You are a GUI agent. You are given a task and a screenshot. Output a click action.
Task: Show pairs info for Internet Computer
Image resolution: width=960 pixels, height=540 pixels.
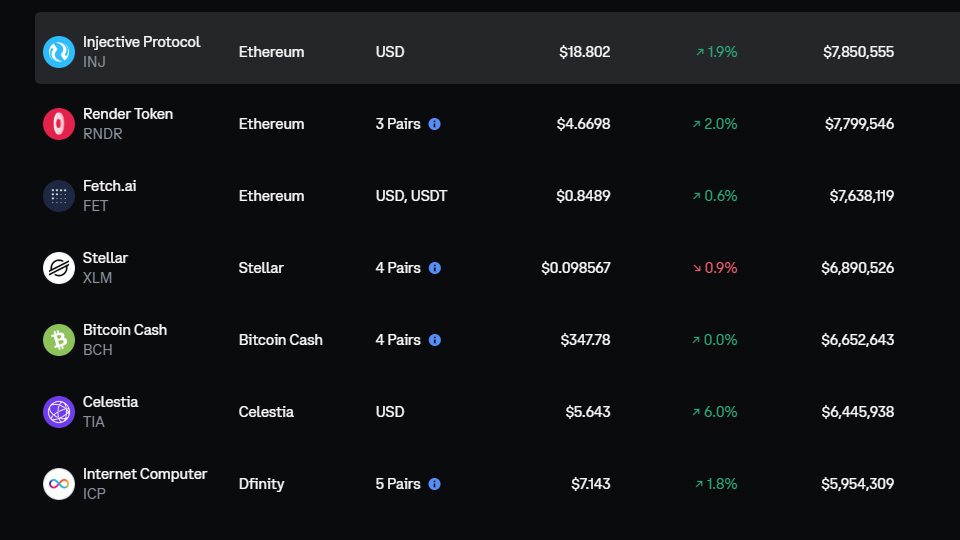click(x=434, y=484)
